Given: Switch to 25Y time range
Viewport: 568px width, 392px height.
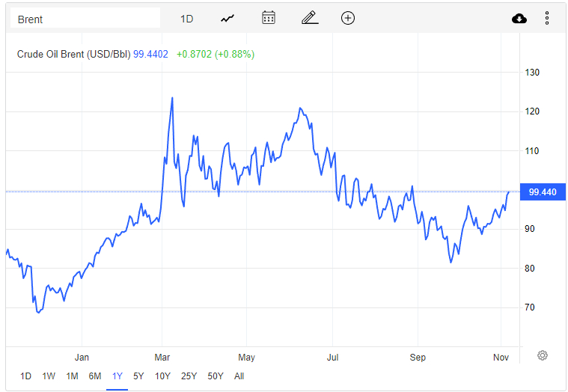Looking at the screenshot, I should (x=188, y=376).
